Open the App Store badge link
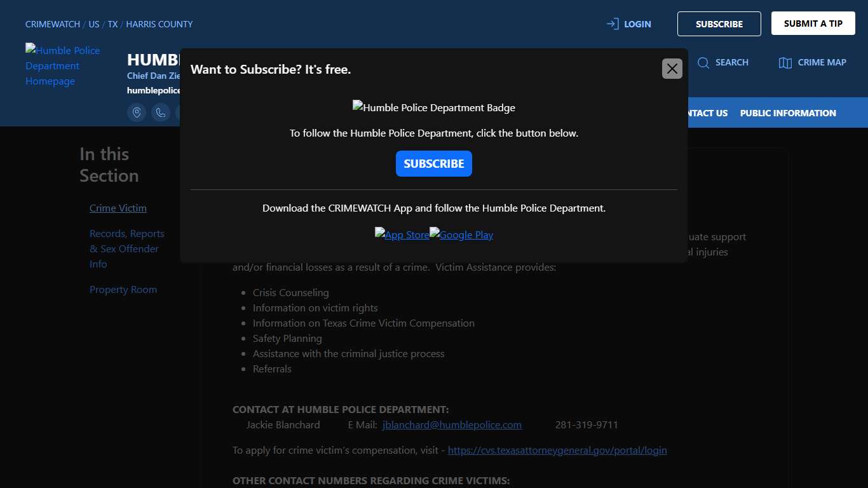 pyautogui.click(x=402, y=234)
